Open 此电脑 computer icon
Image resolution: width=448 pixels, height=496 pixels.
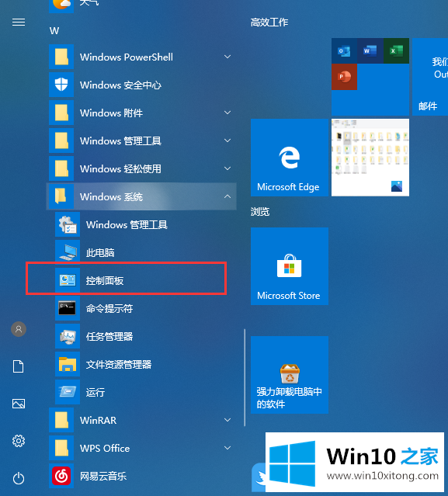(x=68, y=252)
